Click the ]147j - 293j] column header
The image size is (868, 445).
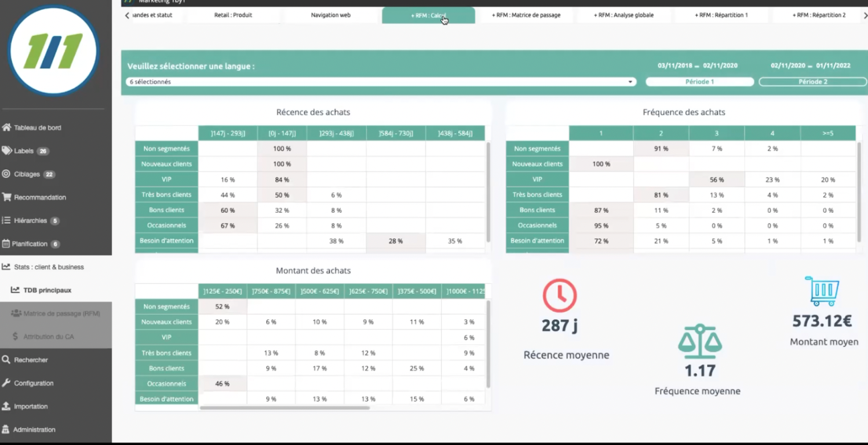coord(228,133)
